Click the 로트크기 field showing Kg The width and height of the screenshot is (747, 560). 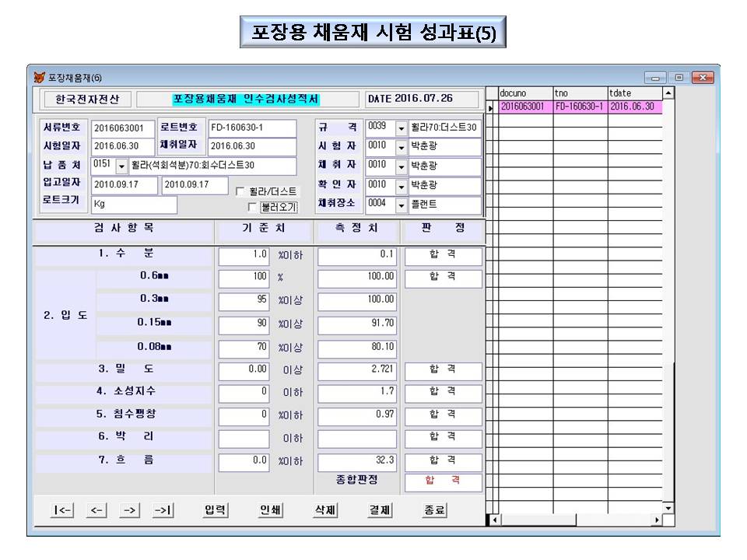click(134, 205)
